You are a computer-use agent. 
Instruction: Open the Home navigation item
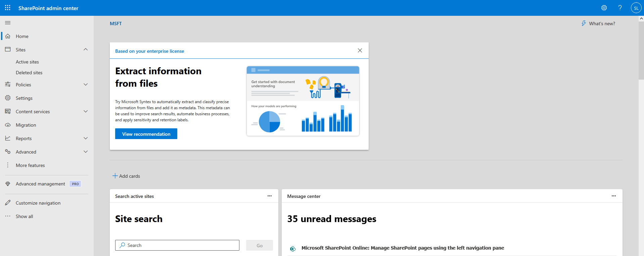47,36
